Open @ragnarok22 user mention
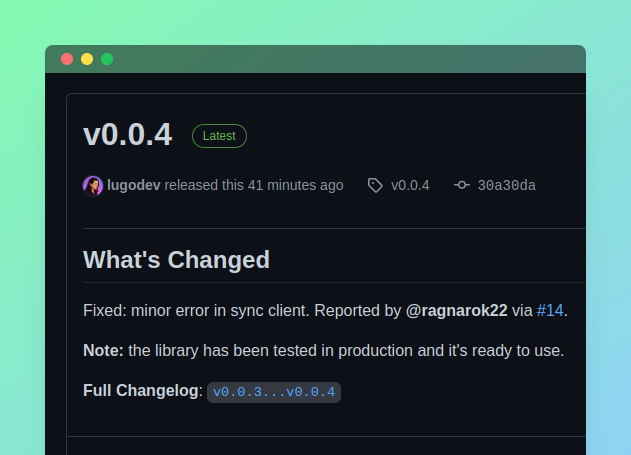 click(x=456, y=311)
